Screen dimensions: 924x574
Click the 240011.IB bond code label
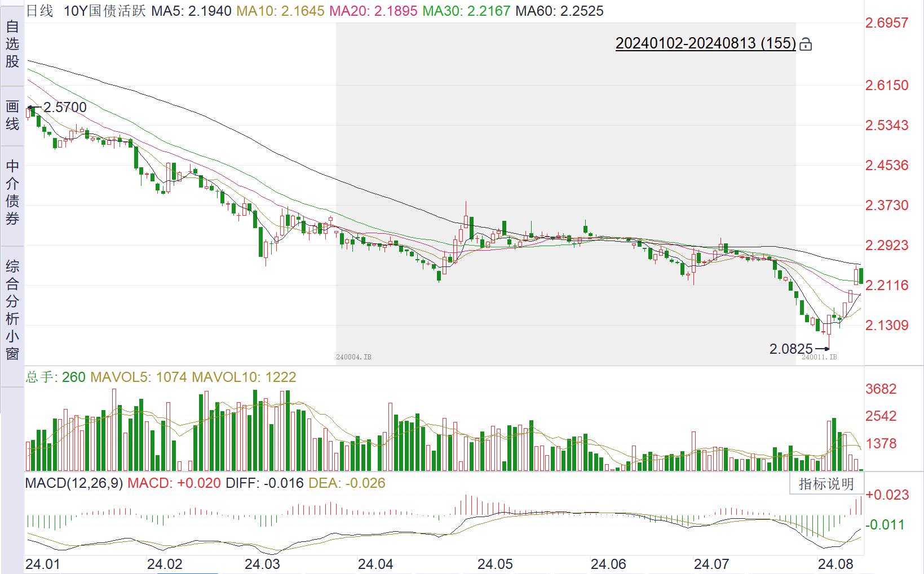point(819,357)
